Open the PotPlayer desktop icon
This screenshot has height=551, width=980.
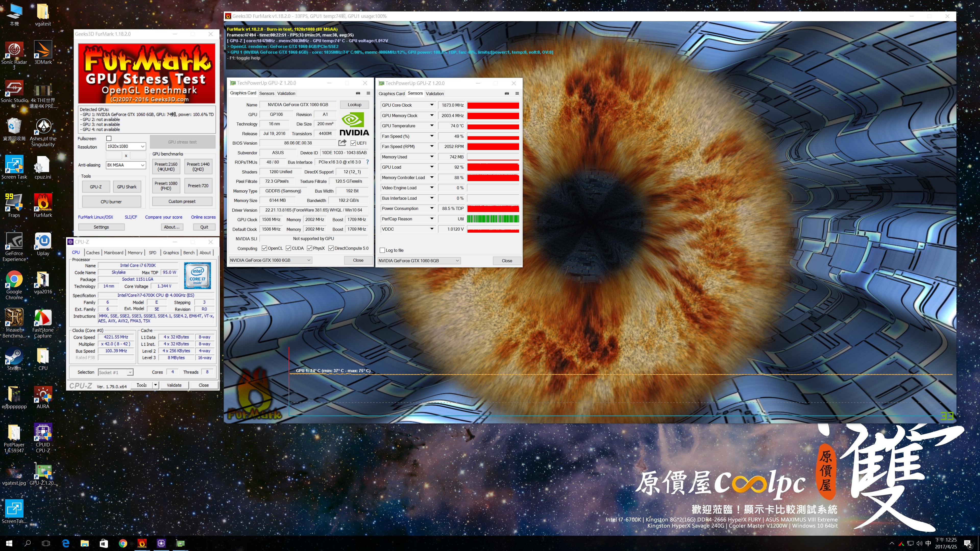coord(14,438)
